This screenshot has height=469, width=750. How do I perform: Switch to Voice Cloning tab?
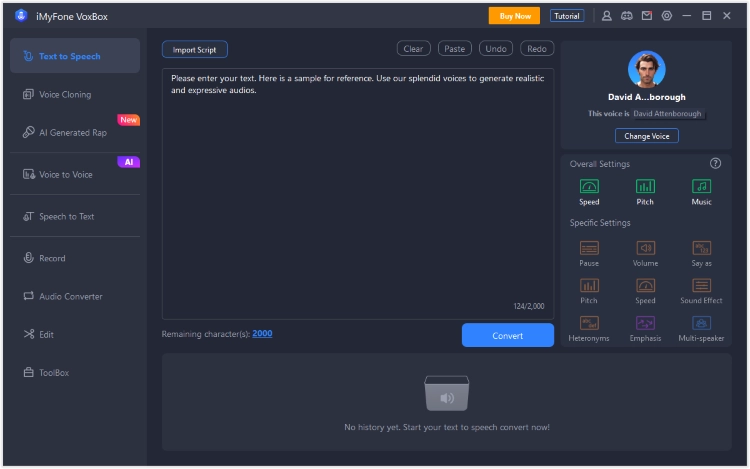tap(64, 95)
